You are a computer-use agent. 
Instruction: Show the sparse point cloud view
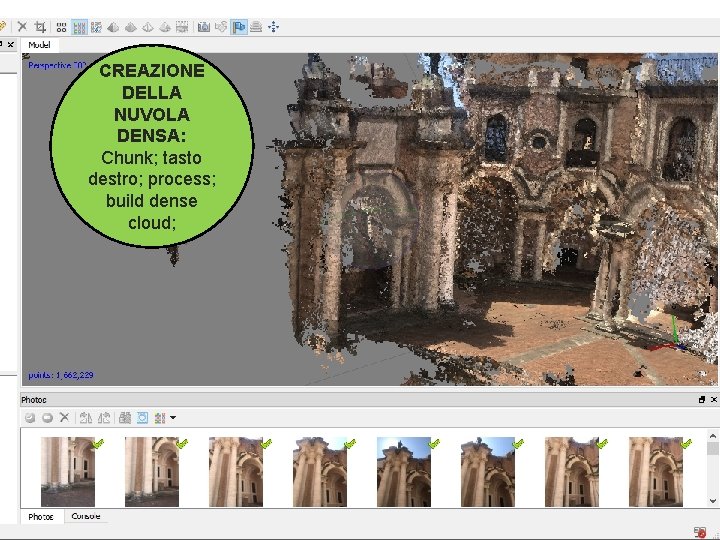pyautogui.click(x=62, y=27)
